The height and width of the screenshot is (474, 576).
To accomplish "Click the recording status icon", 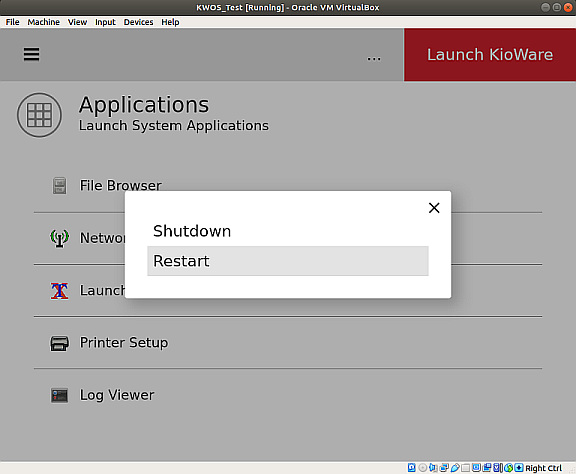I will click(x=487, y=468).
